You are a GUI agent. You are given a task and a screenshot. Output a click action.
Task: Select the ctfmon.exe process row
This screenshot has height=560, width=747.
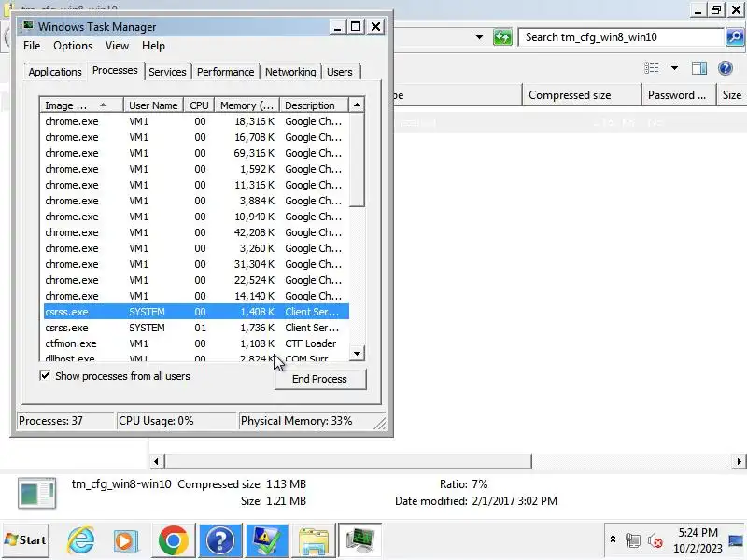point(196,343)
